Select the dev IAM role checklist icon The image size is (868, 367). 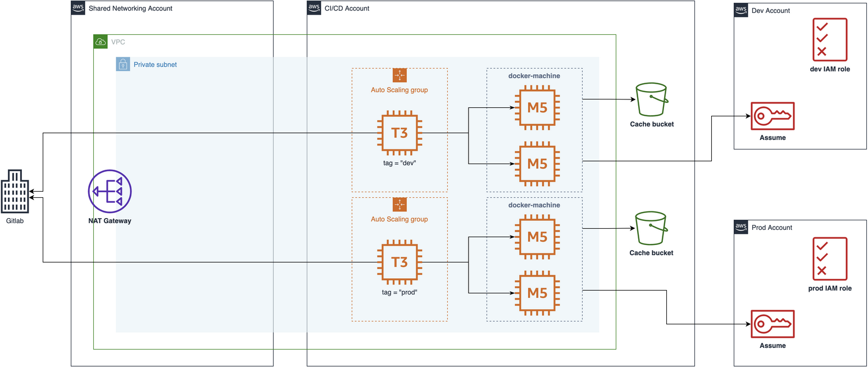830,39
